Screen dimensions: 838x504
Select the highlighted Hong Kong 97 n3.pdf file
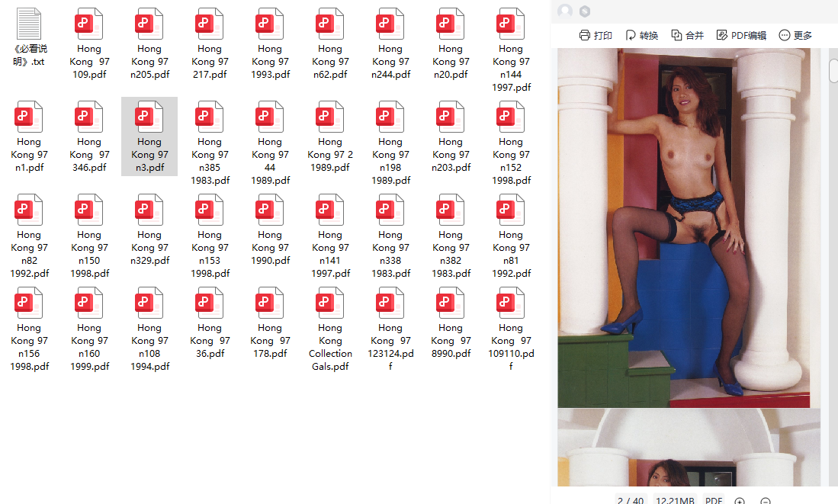click(x=149, y=137)
